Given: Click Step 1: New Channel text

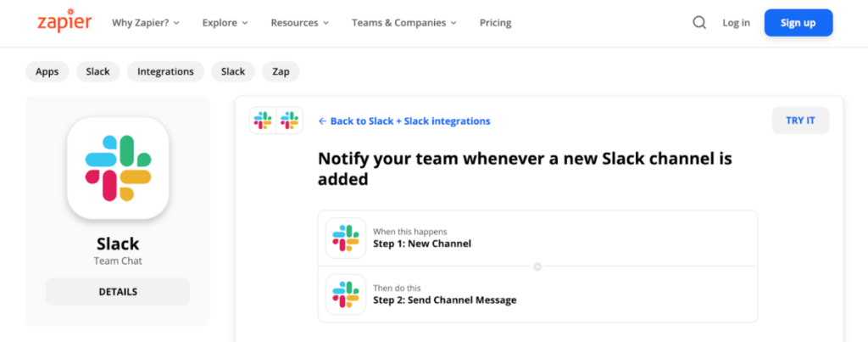Looking at the screenshot, I should pos(422,244).
